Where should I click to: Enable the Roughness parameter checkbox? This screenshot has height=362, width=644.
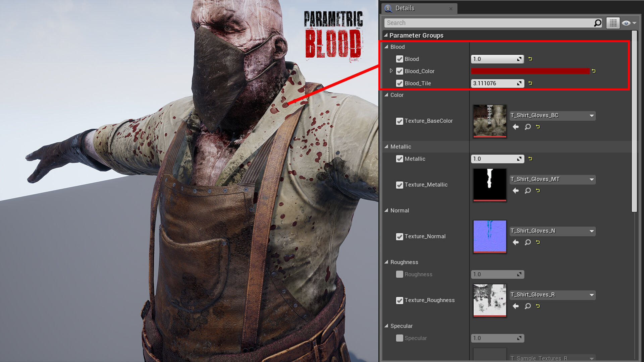click(399, 274)
